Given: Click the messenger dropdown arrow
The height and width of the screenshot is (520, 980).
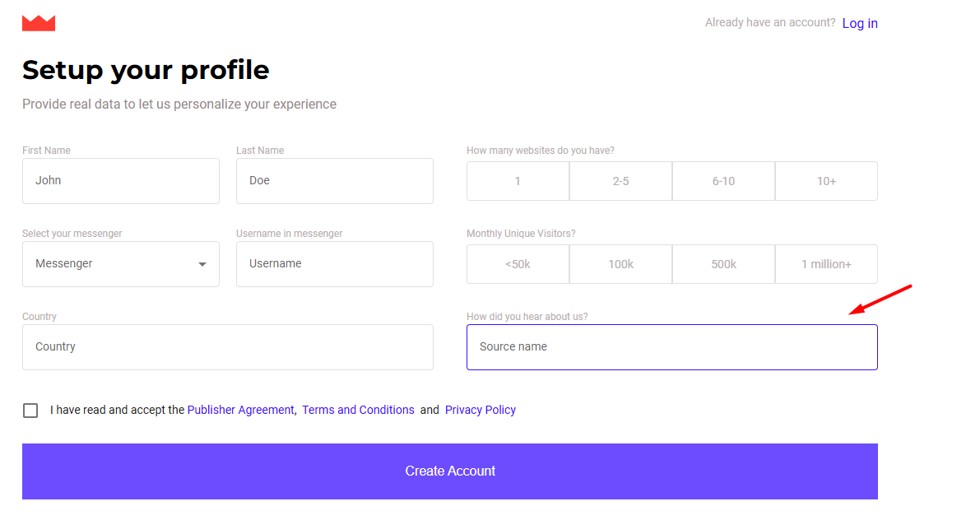Looking at the screenshot, I should coord(202,264).
